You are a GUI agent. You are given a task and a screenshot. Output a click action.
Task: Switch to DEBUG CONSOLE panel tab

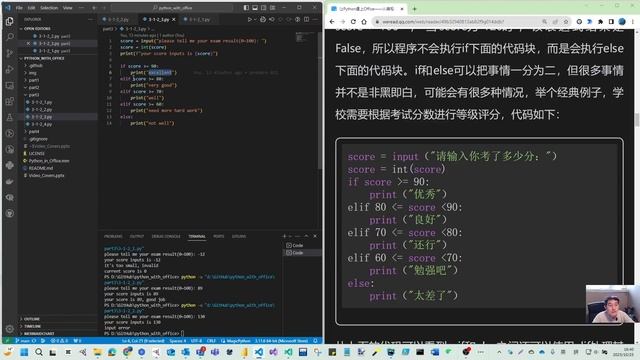coord(166,236)
